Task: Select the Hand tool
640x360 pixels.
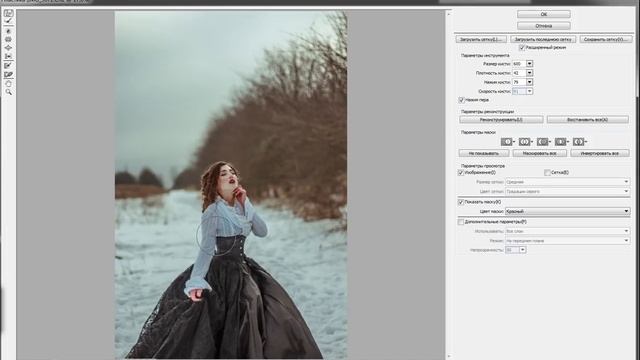Action: point(8,84)
